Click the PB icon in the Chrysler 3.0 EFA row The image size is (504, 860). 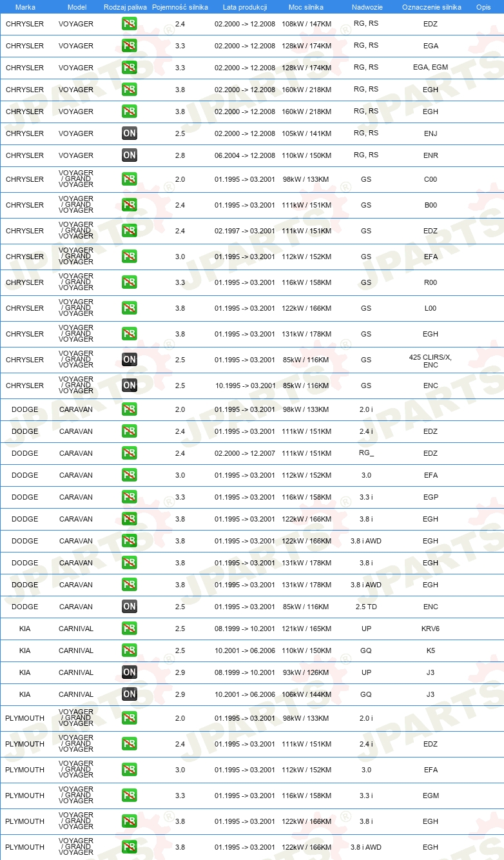coord(130,257)
